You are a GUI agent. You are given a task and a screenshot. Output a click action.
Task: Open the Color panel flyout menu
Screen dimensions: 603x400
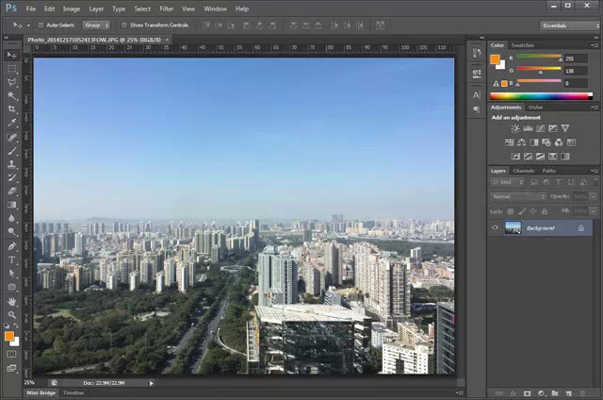point(595,45)
